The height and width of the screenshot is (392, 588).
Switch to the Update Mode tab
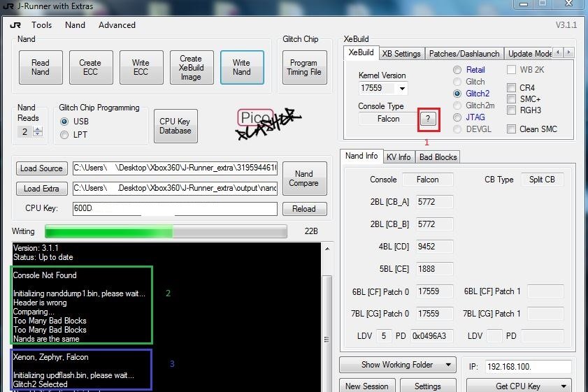pyautogui.click(x=529, y=54)
